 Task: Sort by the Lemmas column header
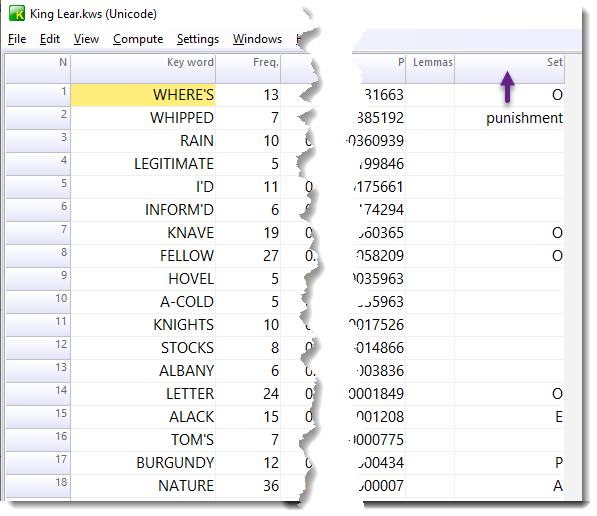coord(430,69)
